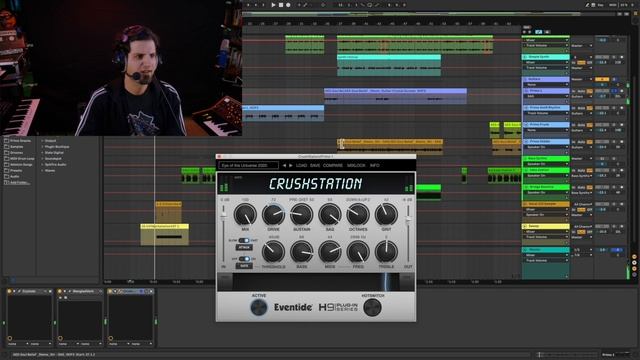The width and height of the screenshot is (640, 360).
Task: Click the BASS knob
Action: tap(302, 252)
